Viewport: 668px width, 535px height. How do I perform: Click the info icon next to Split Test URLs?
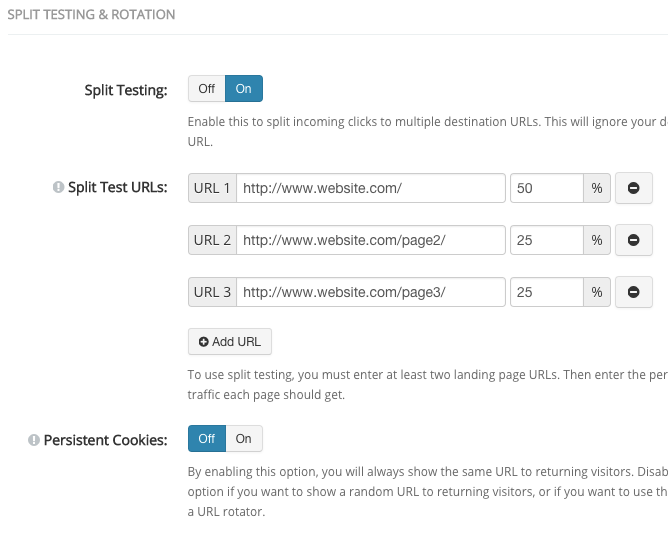point(58,187)
